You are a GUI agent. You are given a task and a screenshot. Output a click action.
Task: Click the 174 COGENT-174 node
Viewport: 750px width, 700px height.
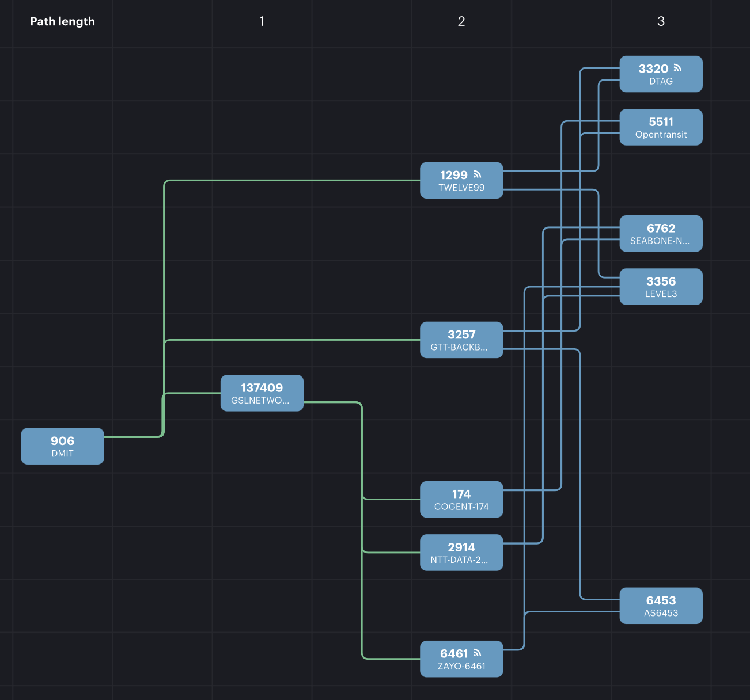pyautogui.click(x=461, y=500)
